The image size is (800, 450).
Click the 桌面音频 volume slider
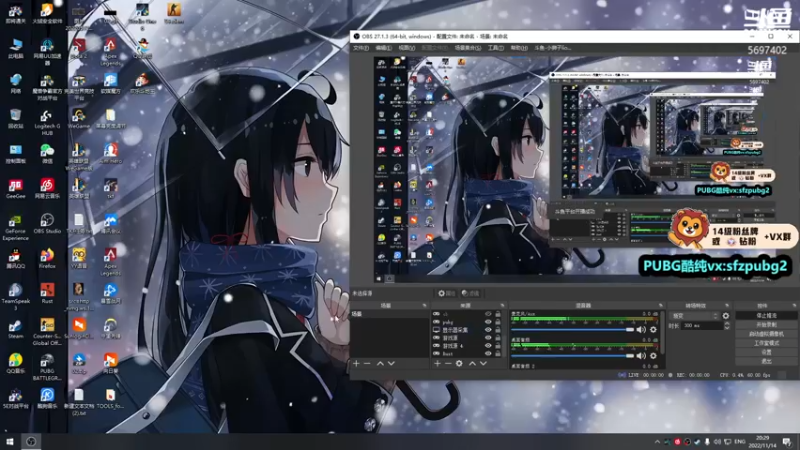[572, 356]
